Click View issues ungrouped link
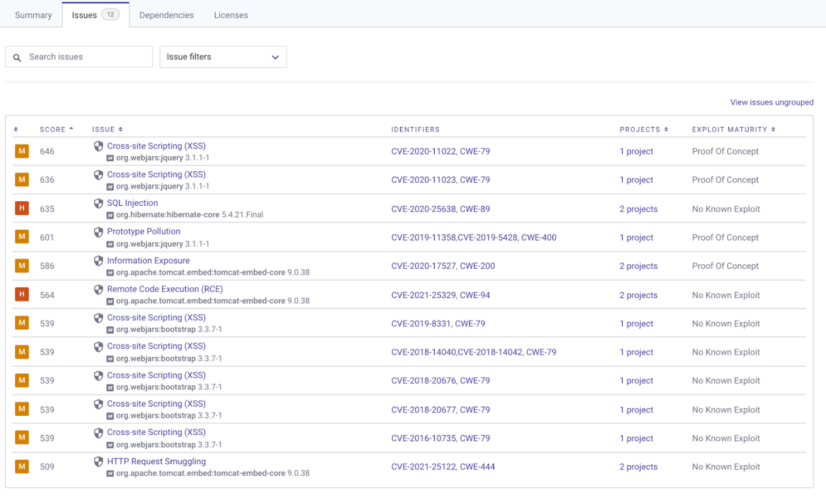This screenshot has height=504, width=826. click(772, 102)
